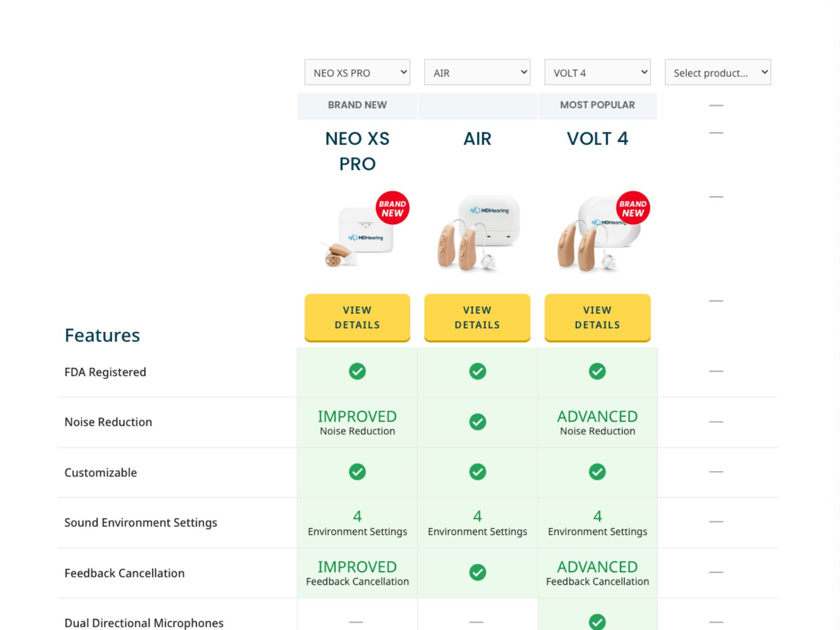The image size is (840, 630).
Task: Click the NEO XS PRO product heading
Action: click(x=358, y=151)
